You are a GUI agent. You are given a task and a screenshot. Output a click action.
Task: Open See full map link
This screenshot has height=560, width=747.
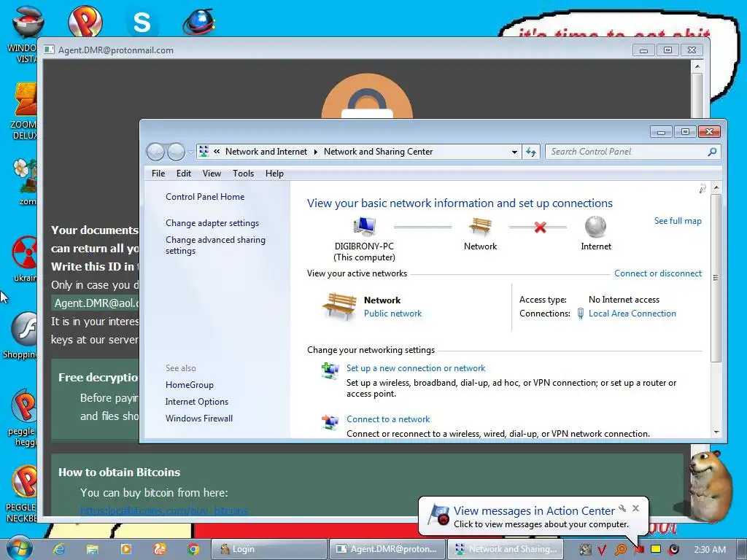[x=678, y=221]
